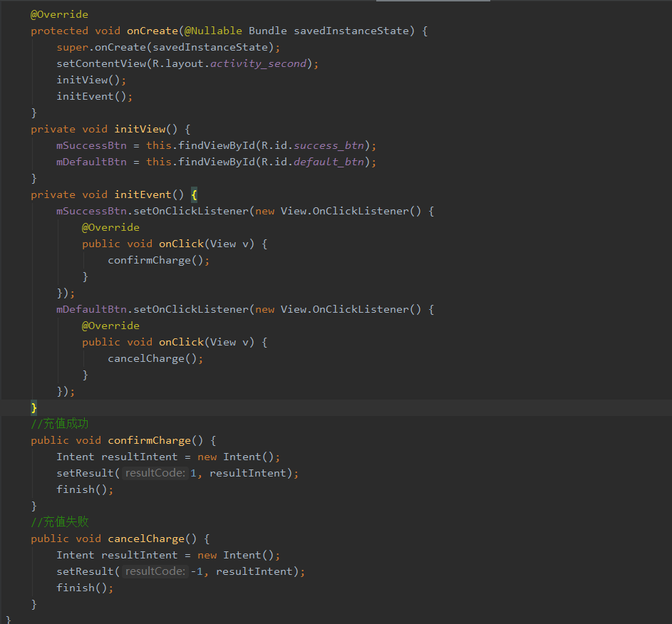Click the @Override annotation above onCreate
The image size is (672, 624).
[59, 14]
